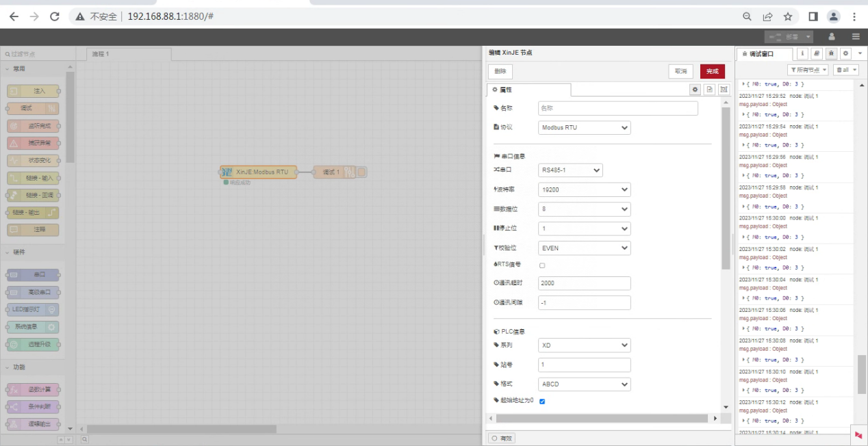Select the 系统信息 node in the palette
Viewport: 868px width, 446px height.
[33, 327]
